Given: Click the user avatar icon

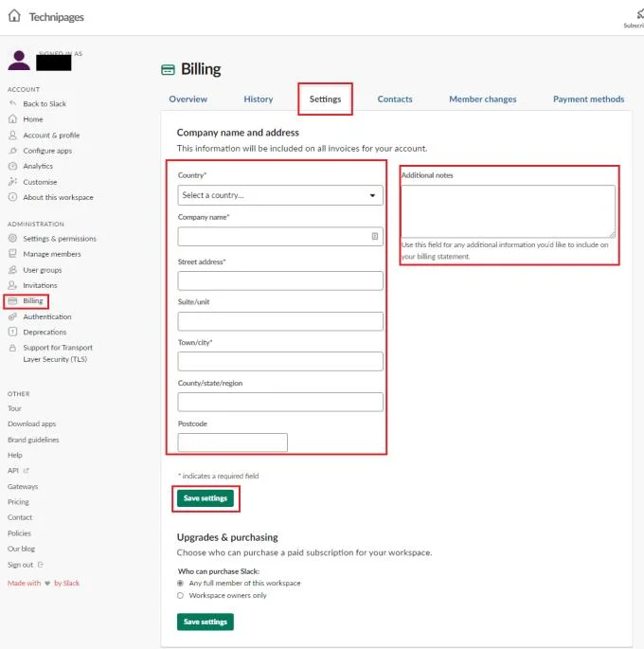Looking at the screenshot, I should [19, 61].
